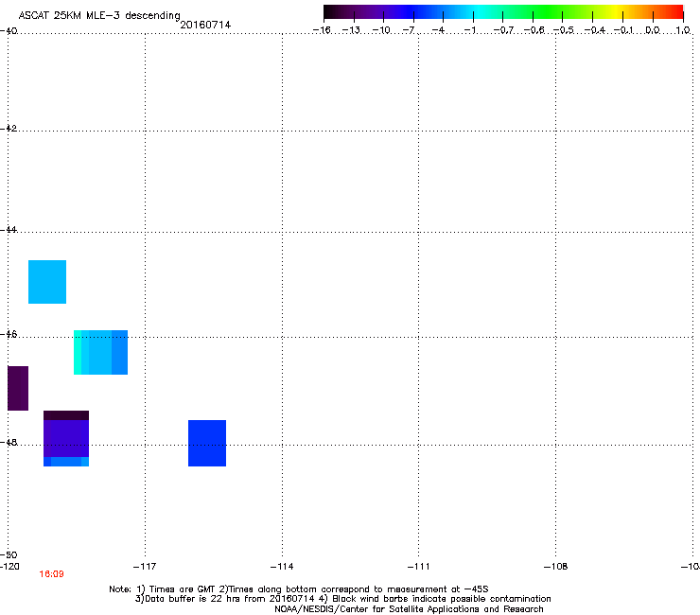Screen dimensions: 700x615
Task: Click the color scale label -0.5
Action: click(564, 30)
